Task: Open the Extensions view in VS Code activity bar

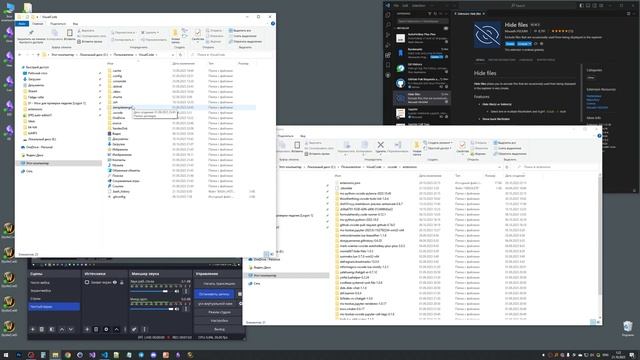Action: coord(388,55)
